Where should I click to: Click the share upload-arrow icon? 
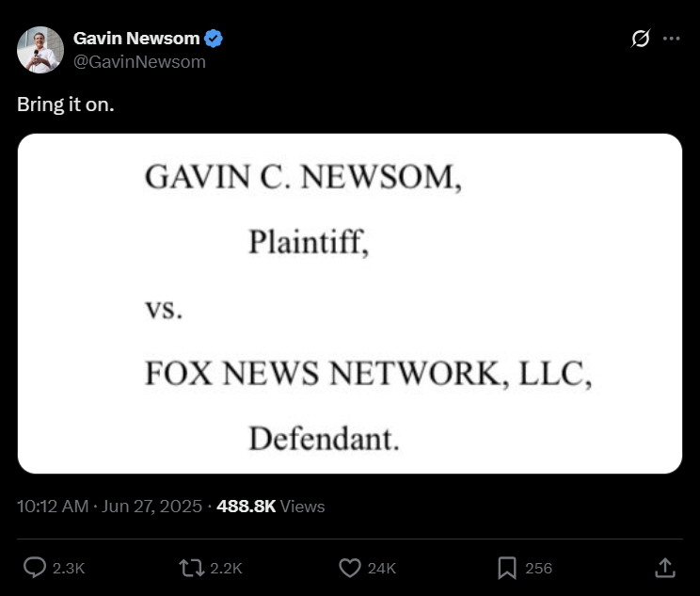[664, 568]
